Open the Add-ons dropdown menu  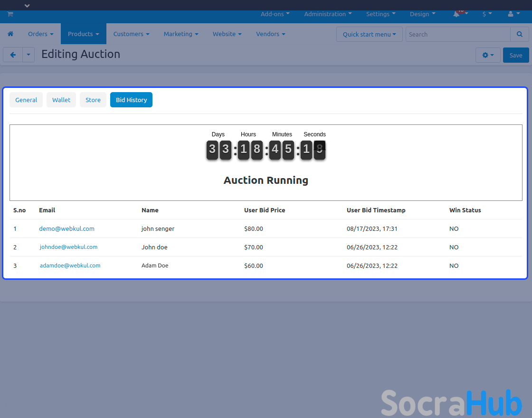coord(275,14)
